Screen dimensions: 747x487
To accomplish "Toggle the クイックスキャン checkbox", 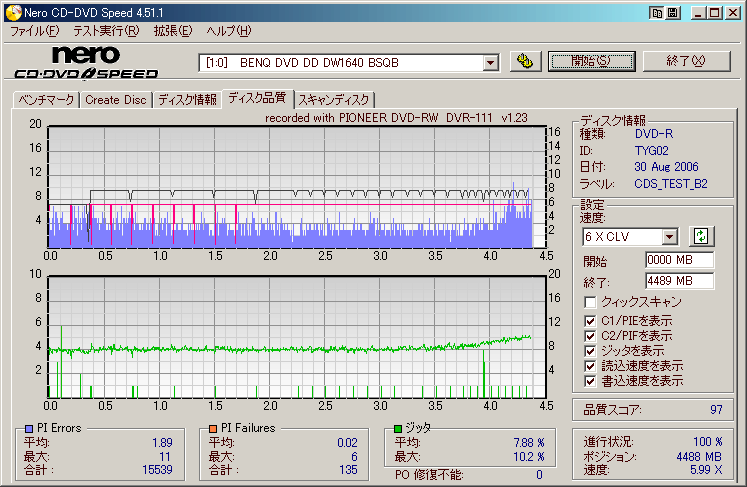I will [x=590, y=302].
